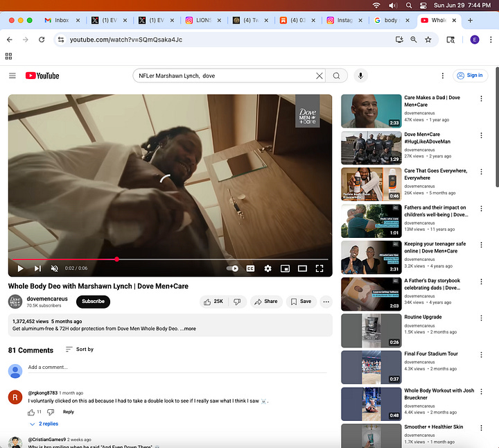Like the comment by @rgkong8783

pos(31,413)
